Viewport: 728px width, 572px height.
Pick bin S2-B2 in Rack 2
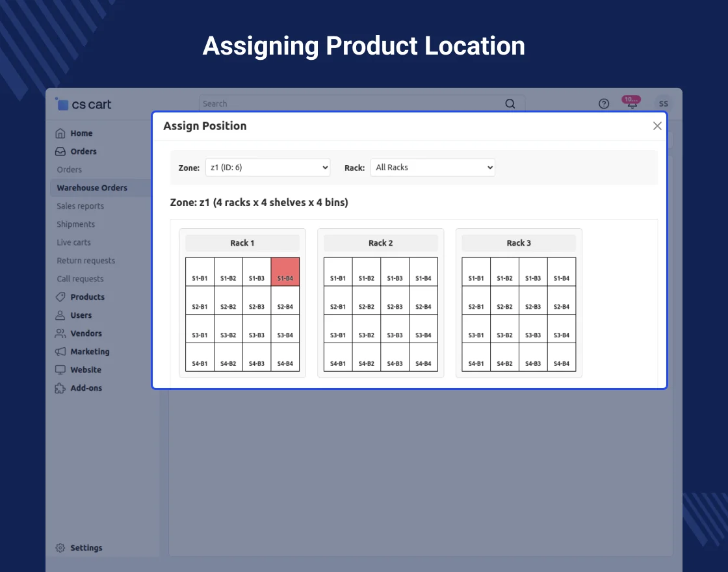pyautogui.click(x=367, y=300)
